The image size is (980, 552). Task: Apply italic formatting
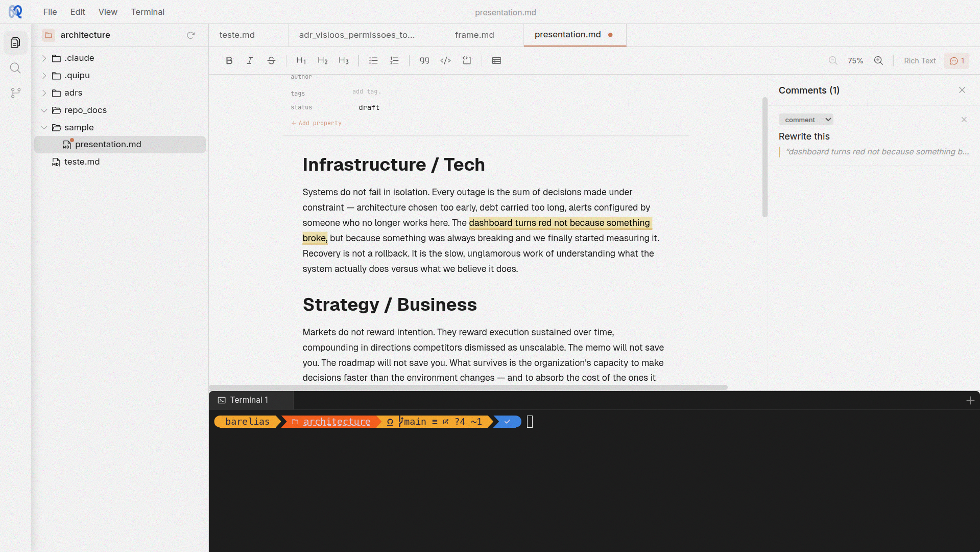pyautogui.click(x=250, y=60)
